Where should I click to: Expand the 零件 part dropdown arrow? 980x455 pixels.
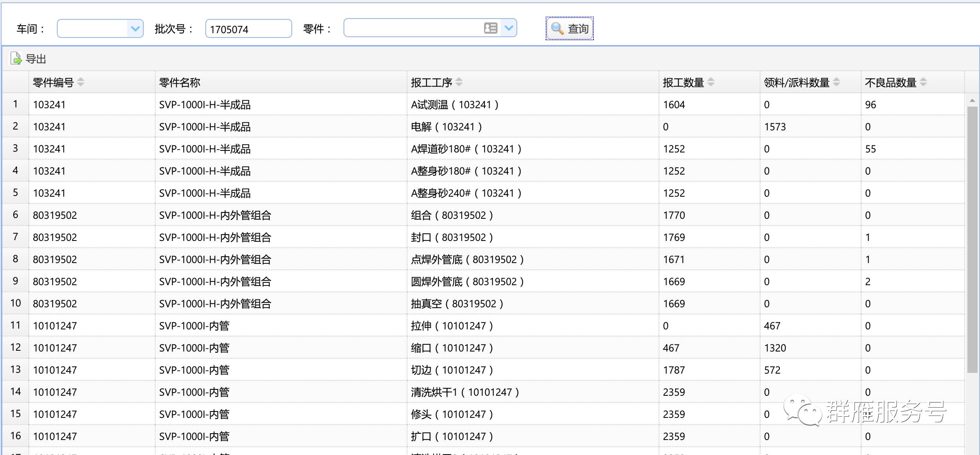pos(509,28)
